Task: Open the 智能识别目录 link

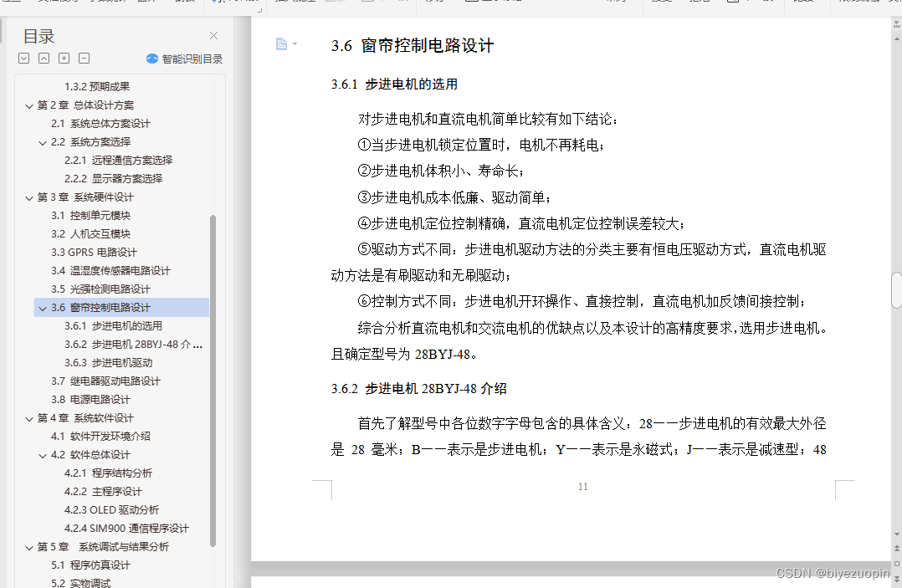Action: pos(192,59)
